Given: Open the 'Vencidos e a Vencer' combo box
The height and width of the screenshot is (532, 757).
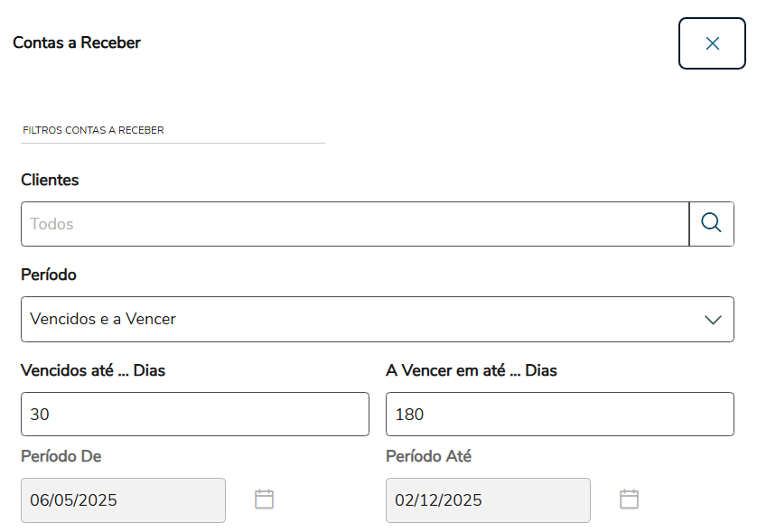Looking at the screenshot, I should (x=361, y=320).
